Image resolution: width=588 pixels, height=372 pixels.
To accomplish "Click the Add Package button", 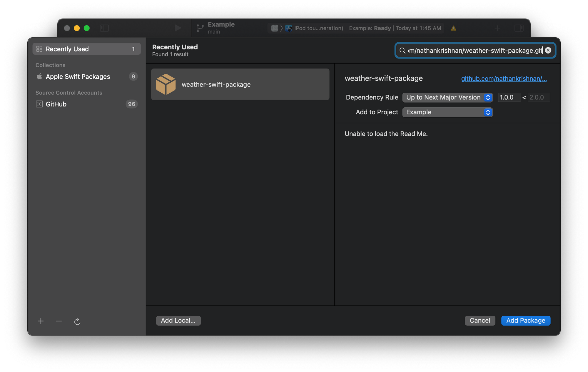I will point(526,320).
